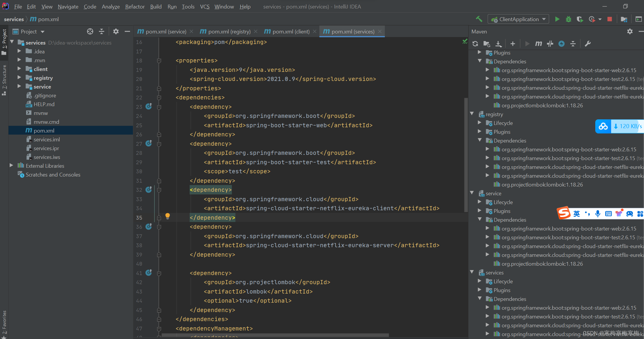This screenshot has height=339, width=644.
Task: Toggle Skip Tests Mode in Maven
Action: point(562,44)
